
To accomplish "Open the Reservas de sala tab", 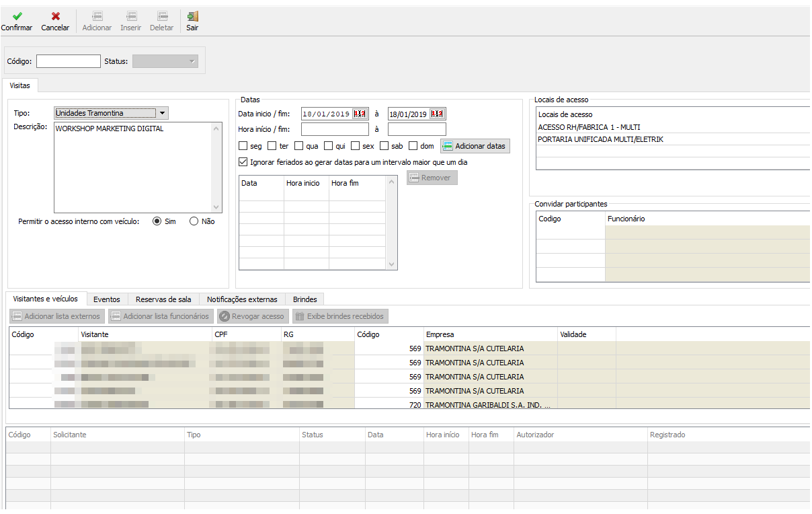I will tap(163, 299).
